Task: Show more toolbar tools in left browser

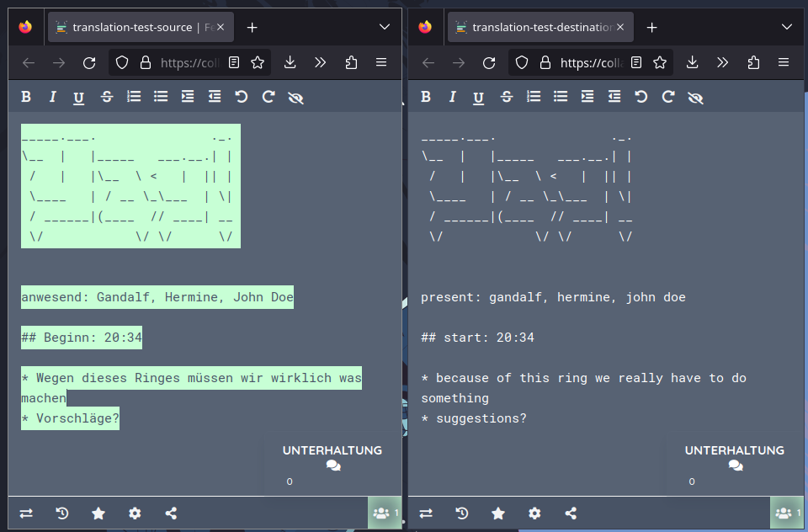Action: [x=321, y=62]
